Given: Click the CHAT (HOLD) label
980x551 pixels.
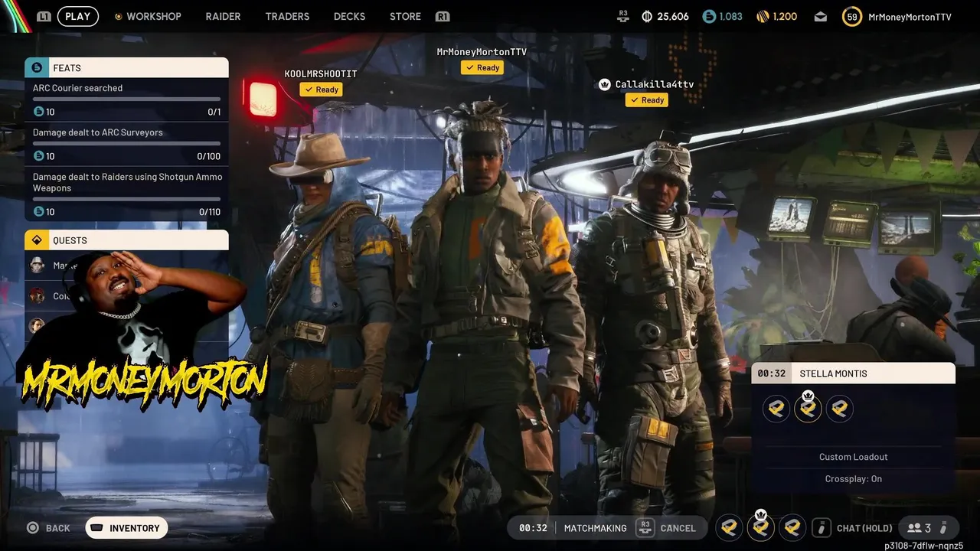Looking at the screenshot, I should coord(864,528).
